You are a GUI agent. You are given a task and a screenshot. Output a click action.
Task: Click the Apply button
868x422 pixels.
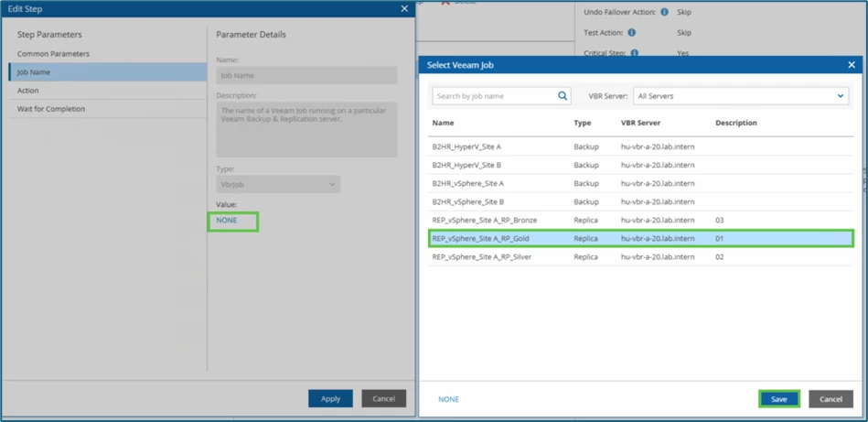[x=330, y=399]
